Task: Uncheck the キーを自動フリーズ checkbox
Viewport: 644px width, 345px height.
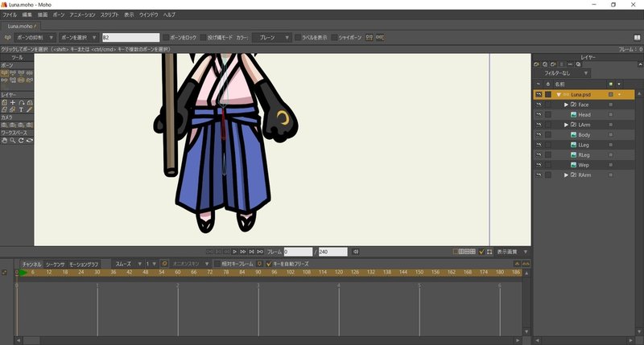Action: (x=269, y=264)
